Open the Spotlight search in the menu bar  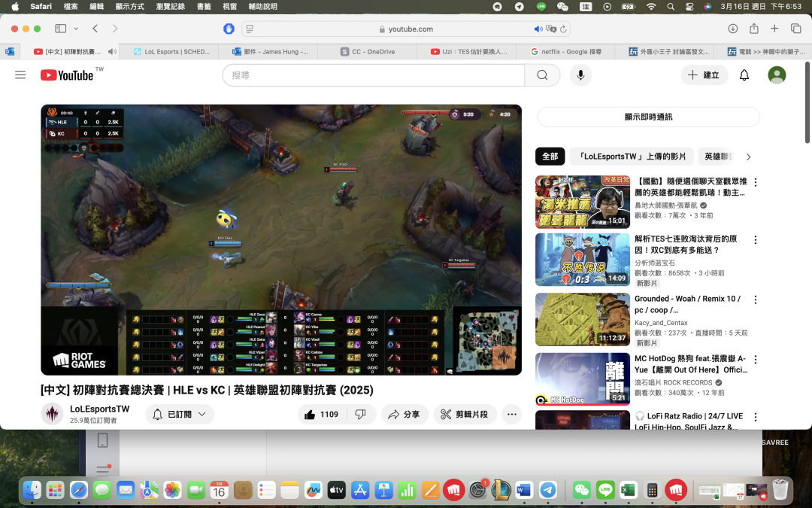pos(671,6)
